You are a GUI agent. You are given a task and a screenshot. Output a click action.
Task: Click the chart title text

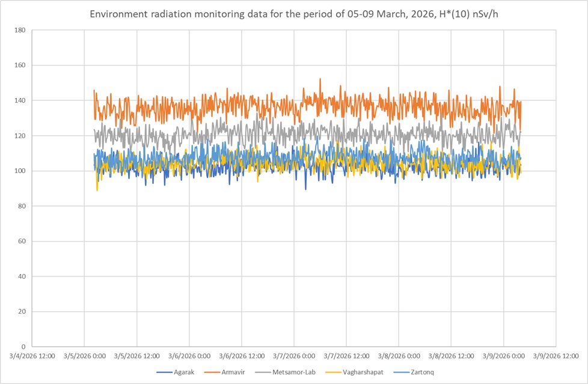tap(294, 14)
